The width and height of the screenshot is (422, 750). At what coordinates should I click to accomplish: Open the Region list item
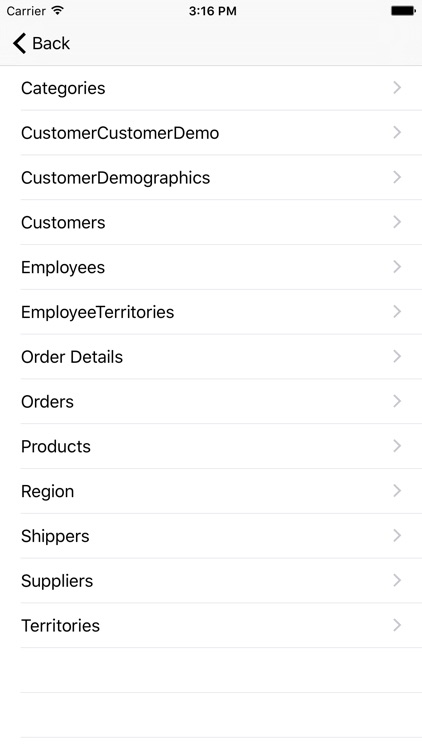[x=211, y=491]
